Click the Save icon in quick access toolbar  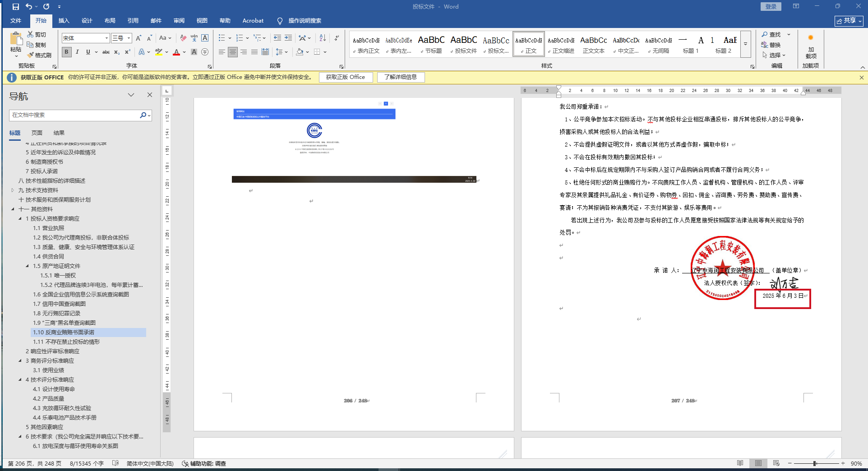pos(16,7)
